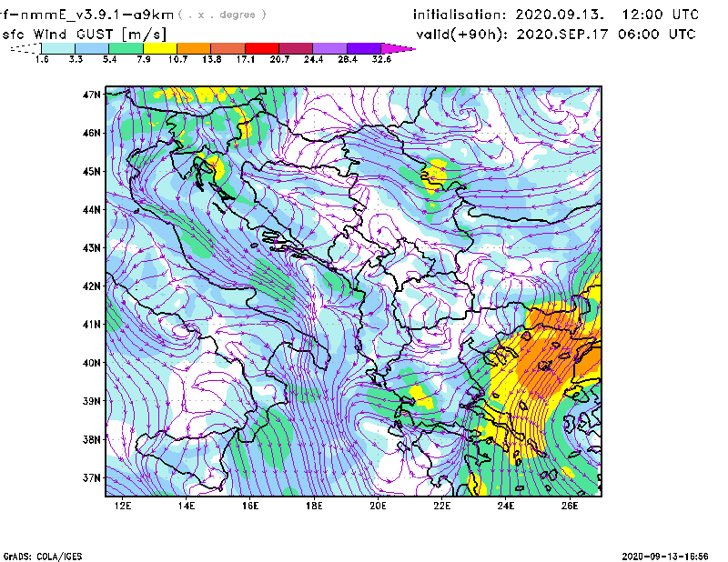The image size is (728, 562).
Task: Click the 12E longitude label
Action: (x=123, y=506)
